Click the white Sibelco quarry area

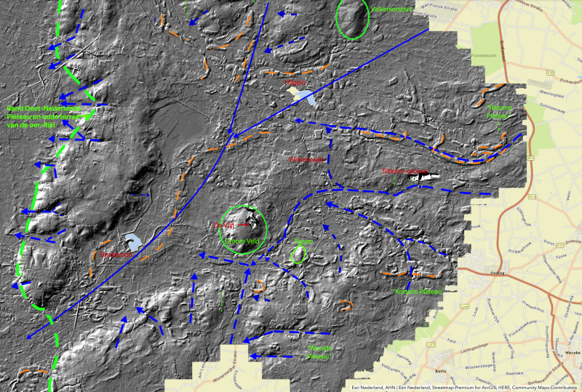click(x=425, y=177)
